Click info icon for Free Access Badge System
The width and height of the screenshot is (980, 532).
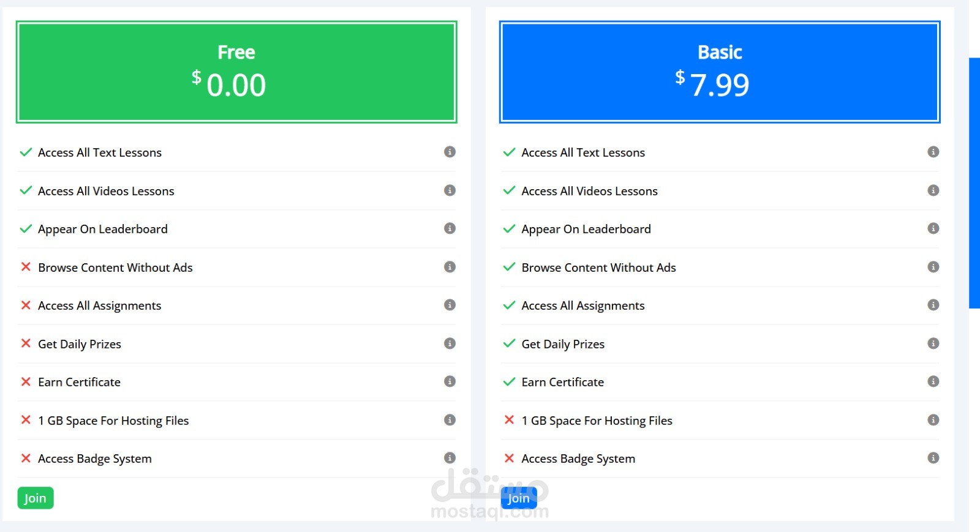coord(450,458)
